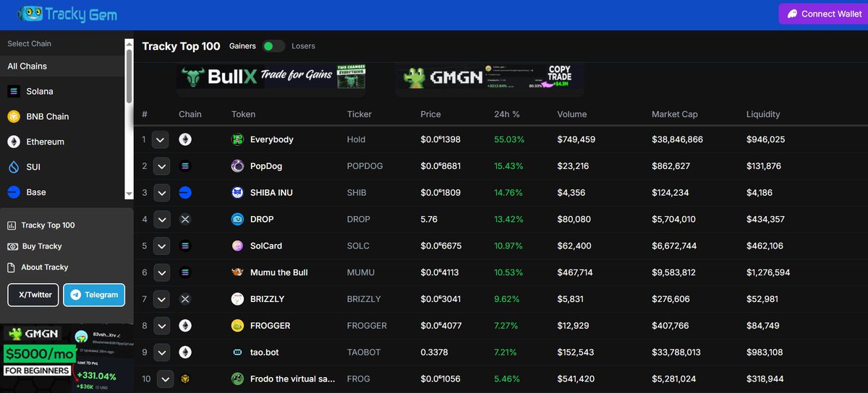Expand row 7 BRIZZLY details
This screenshot has width=868, height=393.
click(161, 299)
